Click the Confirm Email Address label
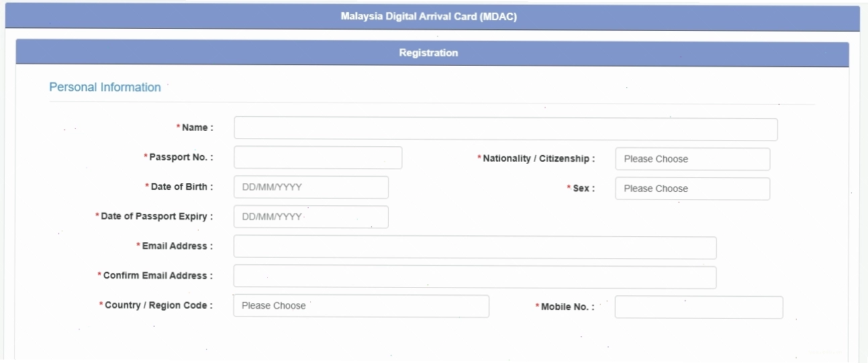868x363 pixels. (155, 276)
